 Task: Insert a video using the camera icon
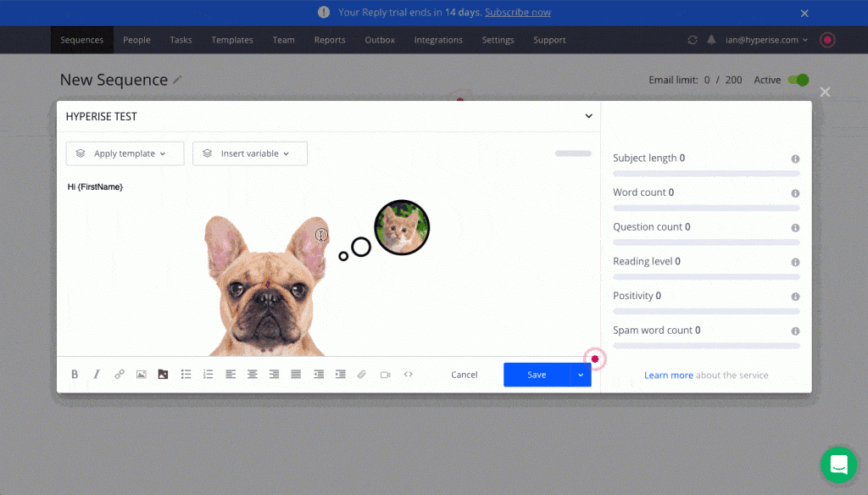pos(385,375)
